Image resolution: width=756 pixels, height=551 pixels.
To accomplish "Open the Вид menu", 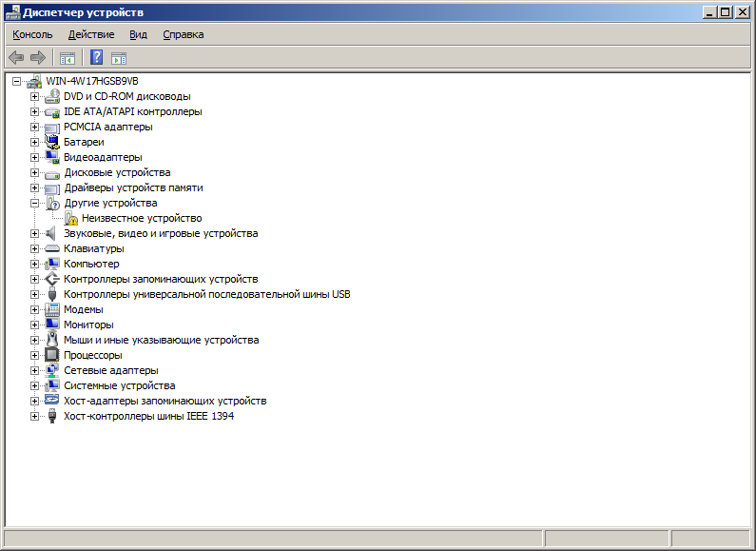I will (138, 34).
